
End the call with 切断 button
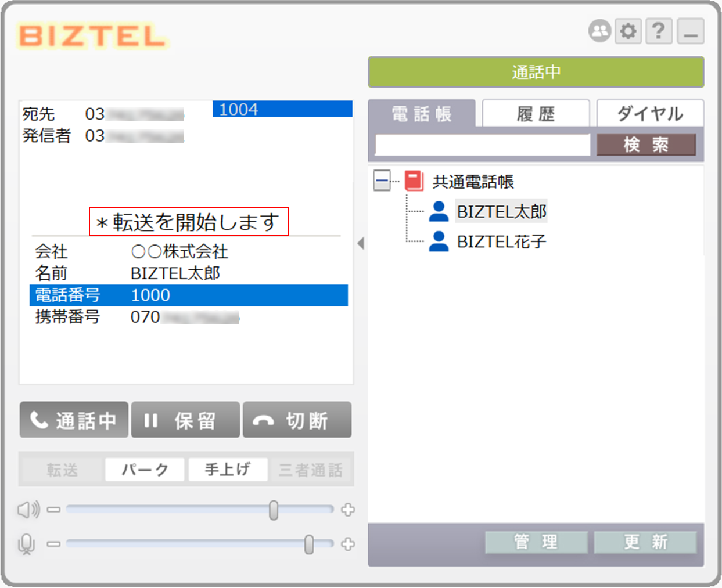click(297, 420)
